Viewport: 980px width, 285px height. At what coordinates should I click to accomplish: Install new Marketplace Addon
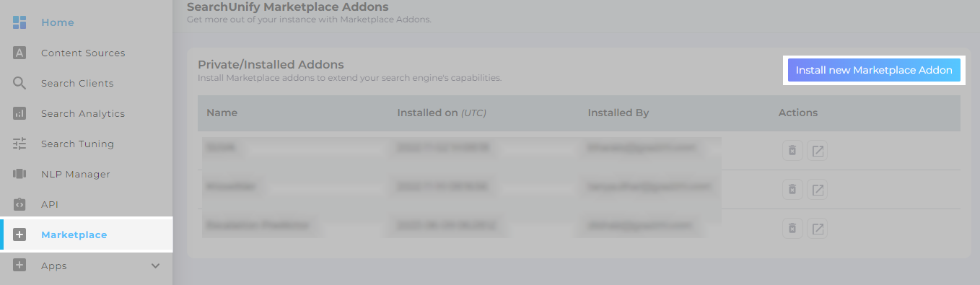point(874,71)
